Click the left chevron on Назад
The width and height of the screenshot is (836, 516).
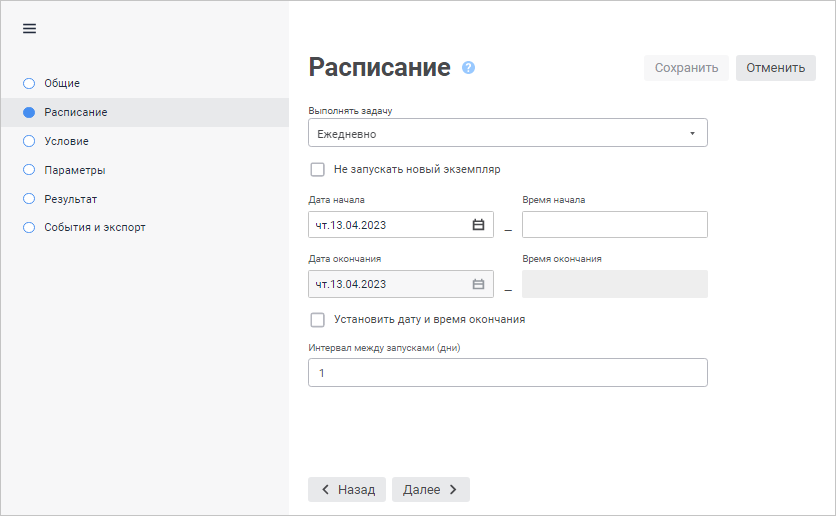325,490
